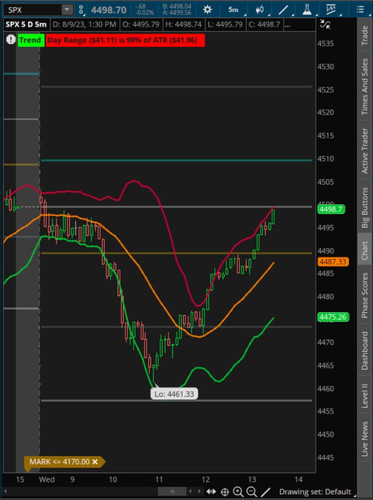The height and width of the screenshot is (500, 373).
Task: Click the toggle icon above the price axis
Action: pos(325,24)
